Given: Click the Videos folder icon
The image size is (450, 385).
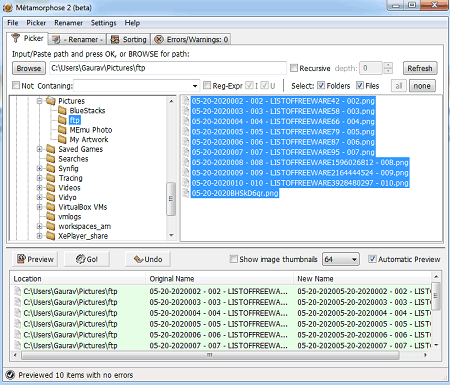Looking at the screenshot, I should 51,188.
